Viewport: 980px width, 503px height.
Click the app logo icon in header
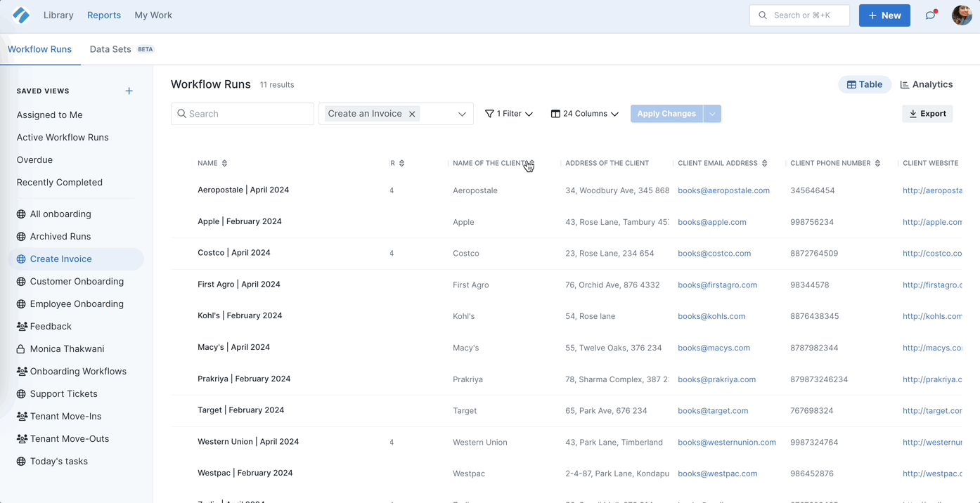pos(21,15)
